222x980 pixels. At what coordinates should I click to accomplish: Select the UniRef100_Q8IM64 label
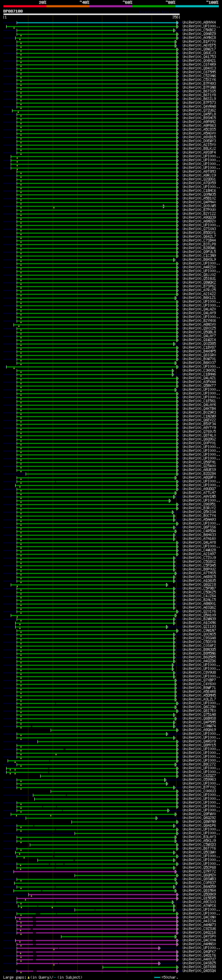tap(199, 890)
